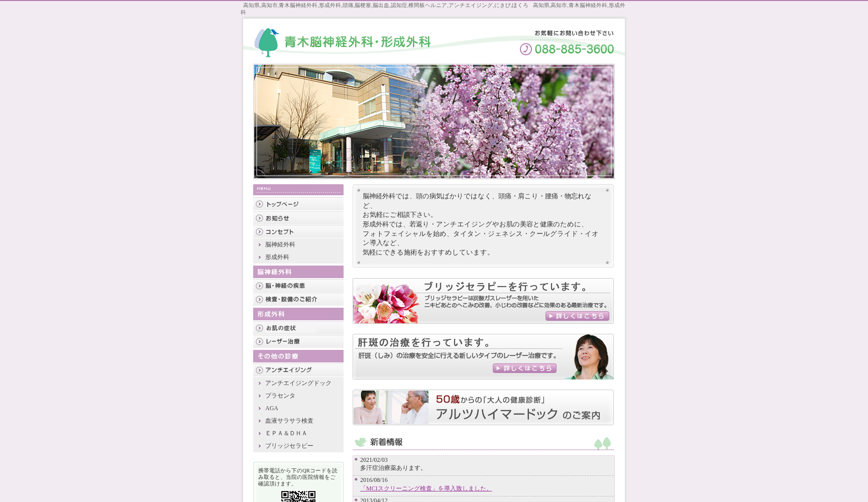This screenshot has width=868, height=502.
Task: Click the arrow icon beside トップページ
Action: [260, 204]
